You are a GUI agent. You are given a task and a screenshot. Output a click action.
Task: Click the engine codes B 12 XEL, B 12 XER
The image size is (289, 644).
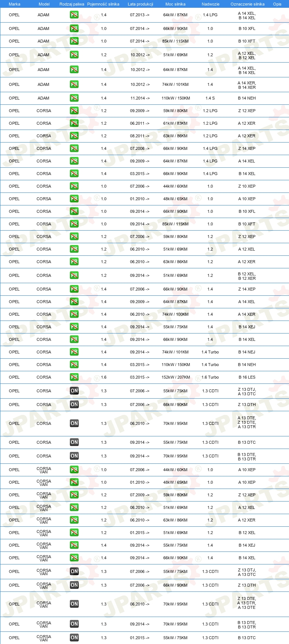pyautogui.click(x=247, y=276)
